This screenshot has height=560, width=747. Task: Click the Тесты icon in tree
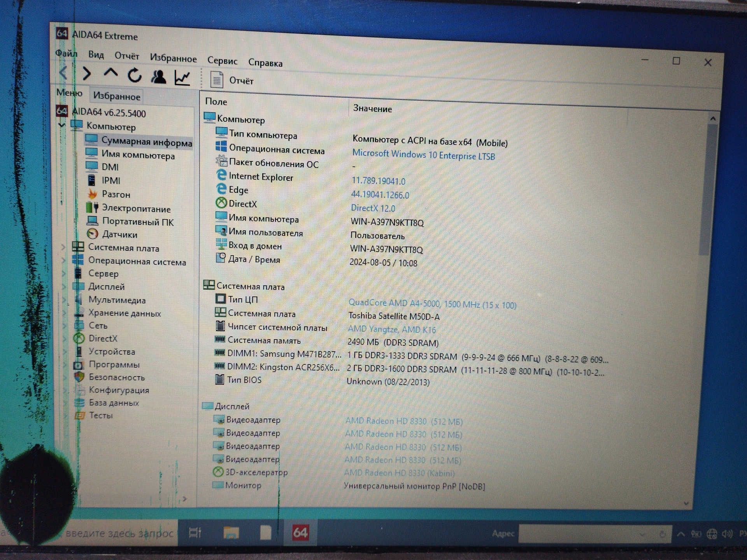tap(80, 415)
